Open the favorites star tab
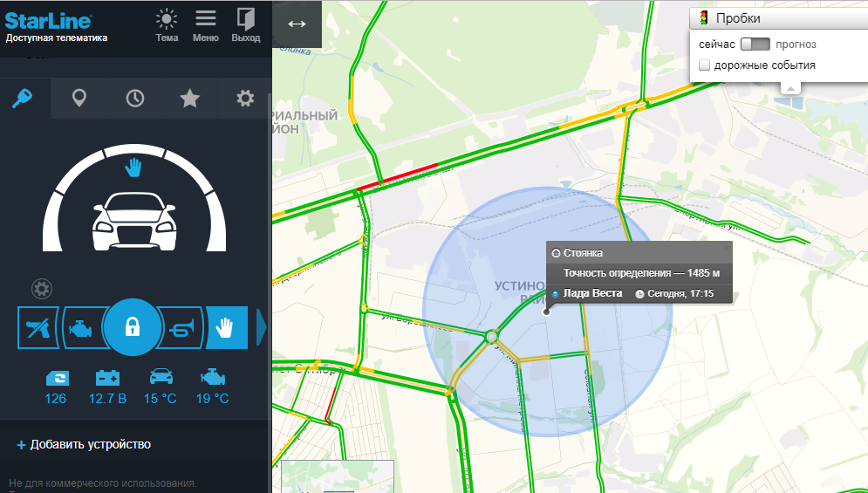This screenshot has width=868, height=493. [190, 99]
